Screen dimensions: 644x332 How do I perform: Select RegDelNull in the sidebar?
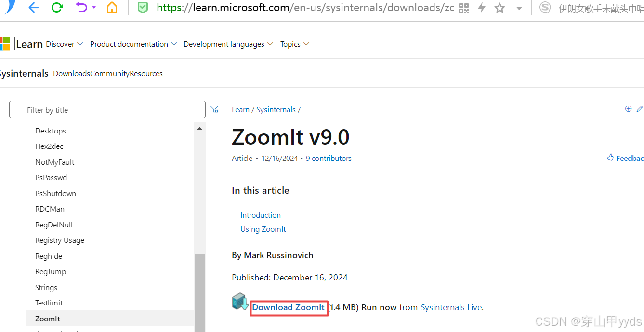point(54,225)
